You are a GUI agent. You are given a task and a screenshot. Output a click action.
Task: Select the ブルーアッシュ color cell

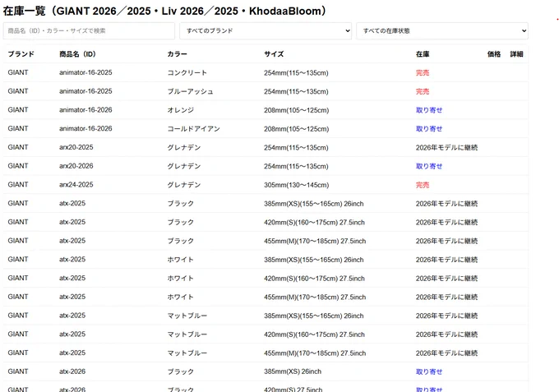[191, 91]
